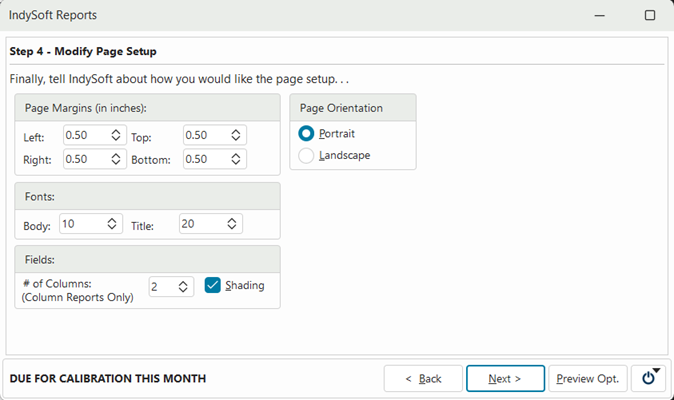Adjust the Bottom margin spinner arrows
Screen dimensions: 674x400
point(236,159)
